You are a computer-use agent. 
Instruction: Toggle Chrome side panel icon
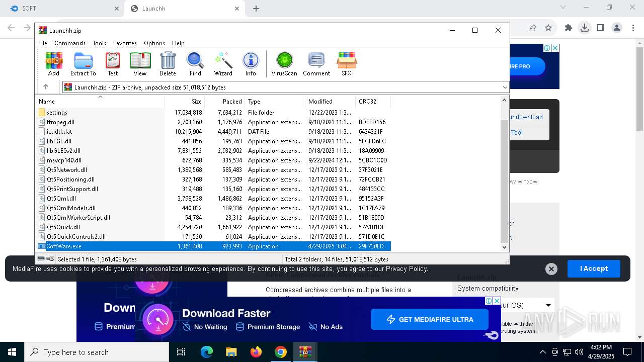tap(600, 28)
